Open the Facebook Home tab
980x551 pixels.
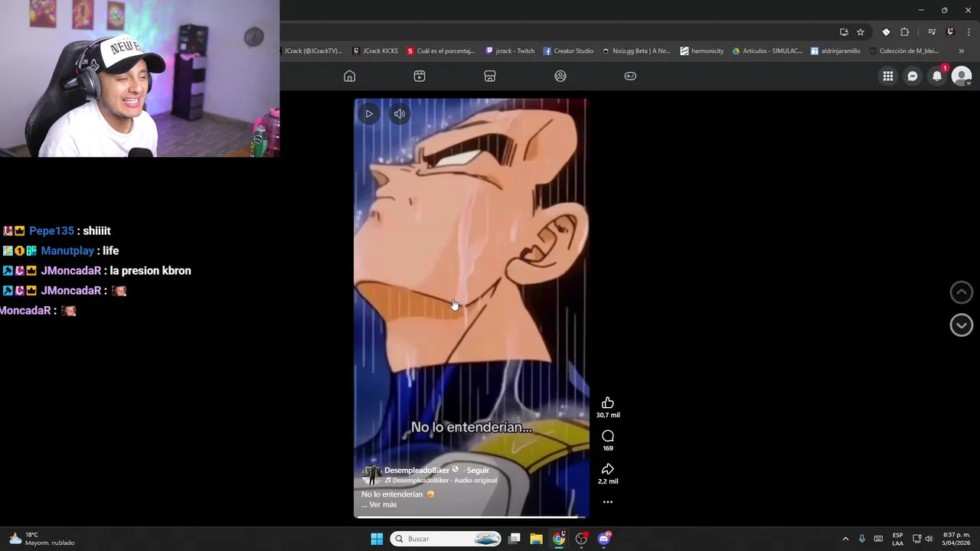pos(349,76)
